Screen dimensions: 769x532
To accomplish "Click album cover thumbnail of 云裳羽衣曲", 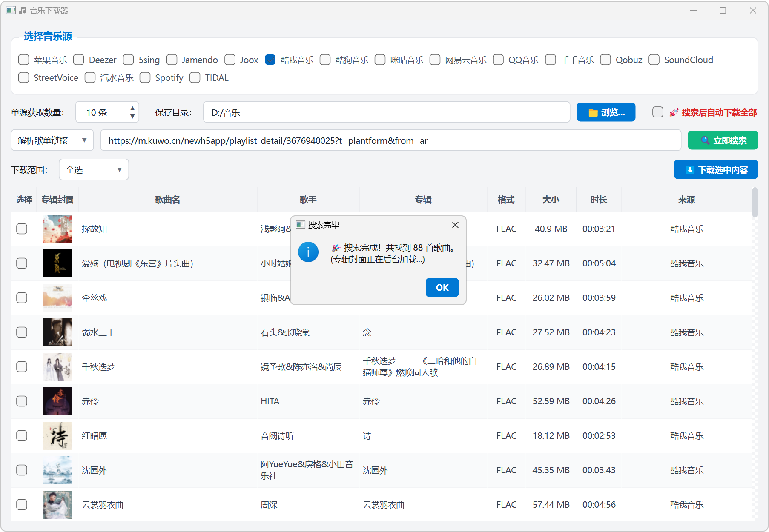I will click(57, 505).
